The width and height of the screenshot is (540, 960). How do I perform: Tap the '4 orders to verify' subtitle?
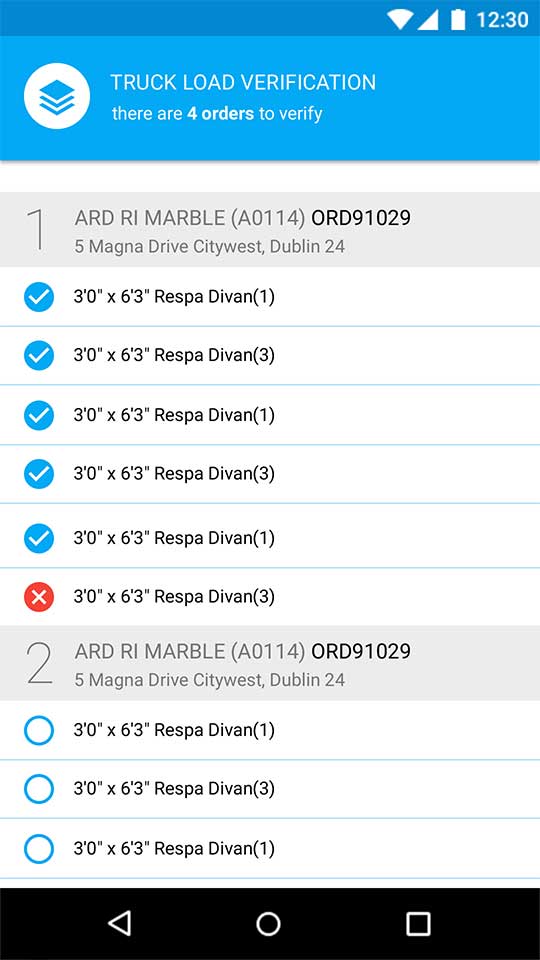tap(217, 113)
